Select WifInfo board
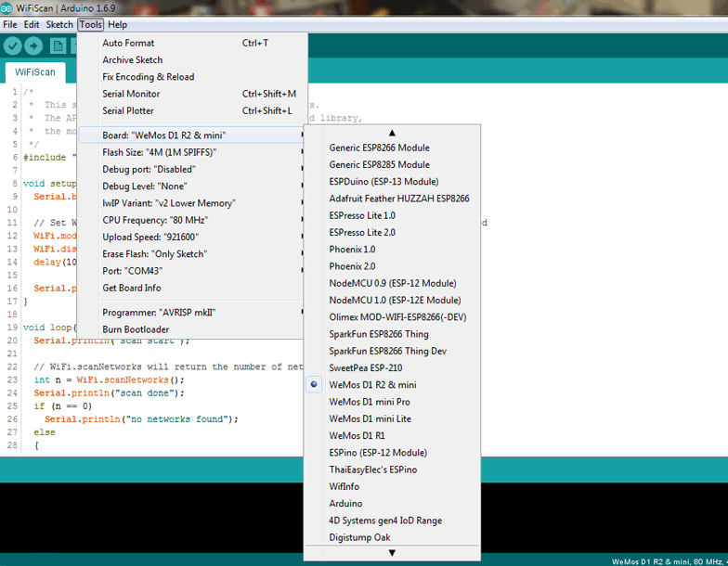Screen dimensions: 728x566 (x=392, y=486)
